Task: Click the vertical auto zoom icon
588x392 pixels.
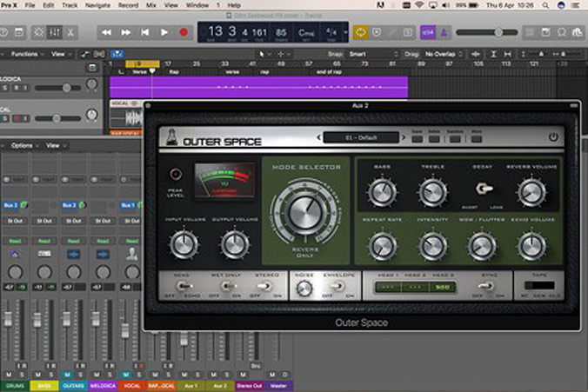Action: click(493, 55)
